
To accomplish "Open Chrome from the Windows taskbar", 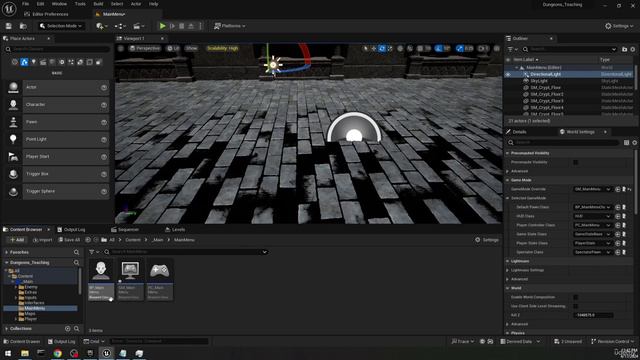I will pyautogui.click(x=58, y=353).
